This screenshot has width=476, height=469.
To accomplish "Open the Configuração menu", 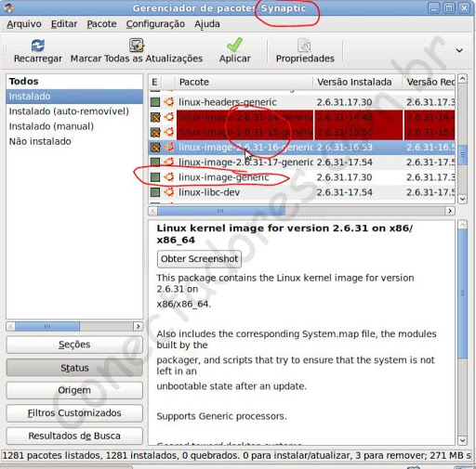I will pyautogui.click(x=155, y=24).
